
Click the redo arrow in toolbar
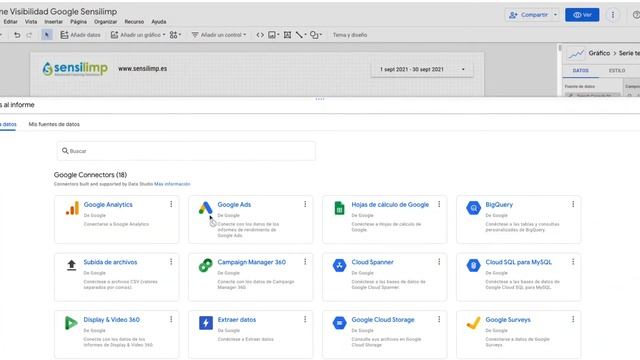(x=29, y=35)
